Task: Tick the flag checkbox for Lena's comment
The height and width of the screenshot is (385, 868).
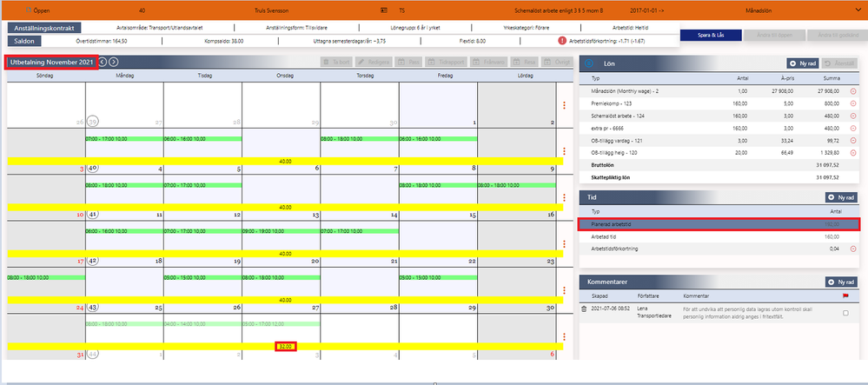Action: point(845,313)
